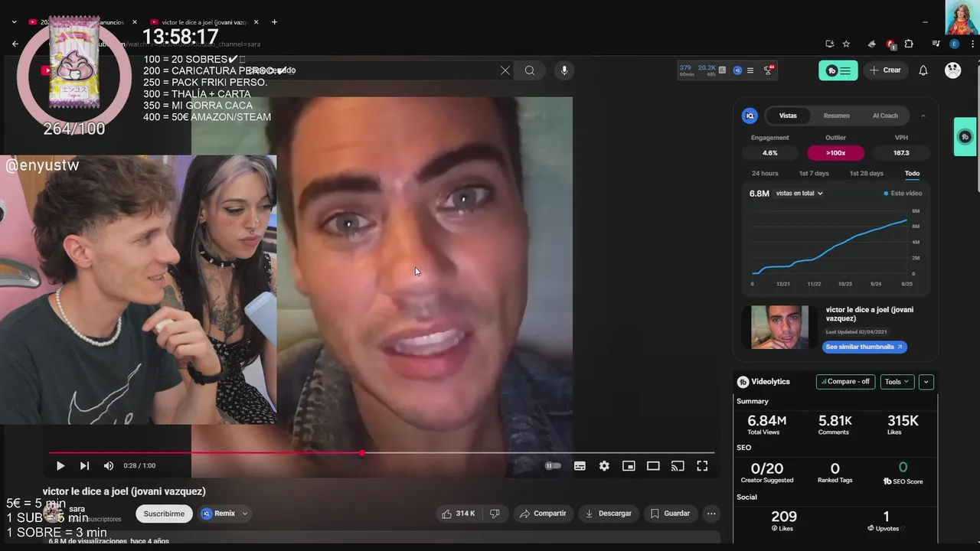Open browser extensions puzzle icon

pos(909,44)
